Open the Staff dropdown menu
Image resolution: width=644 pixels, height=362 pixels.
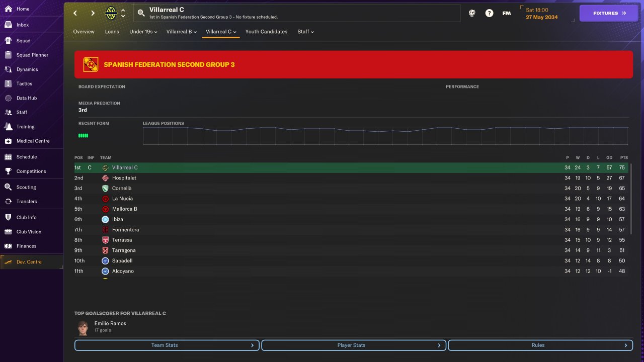pyautogui.click(x=305, y=32)
